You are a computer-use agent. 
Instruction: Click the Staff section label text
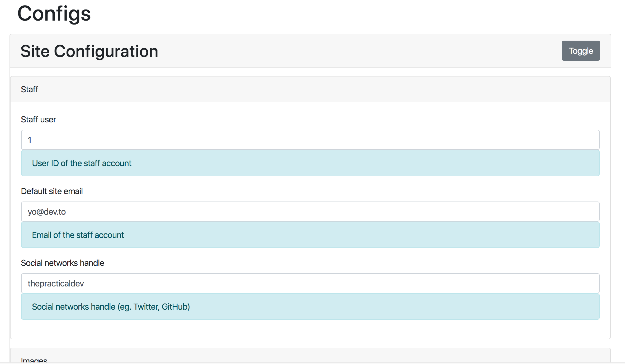click(29, 89)
